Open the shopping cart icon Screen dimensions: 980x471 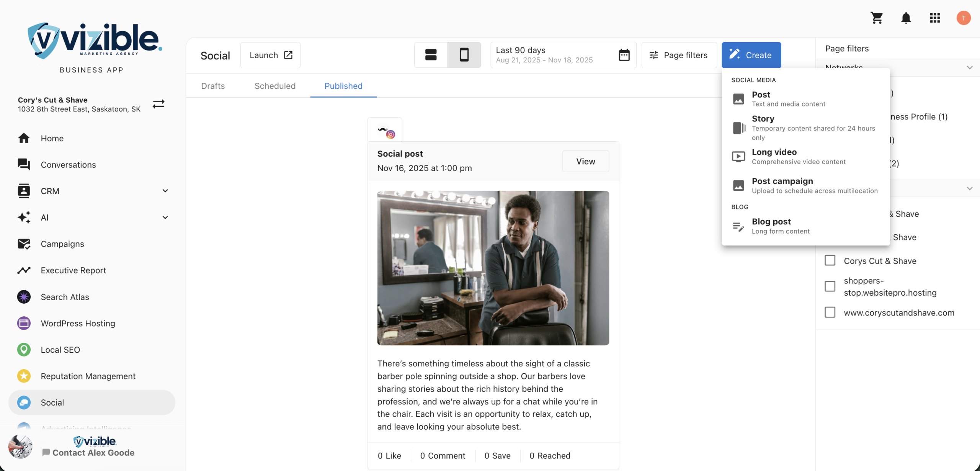click(x=877, y=18)
